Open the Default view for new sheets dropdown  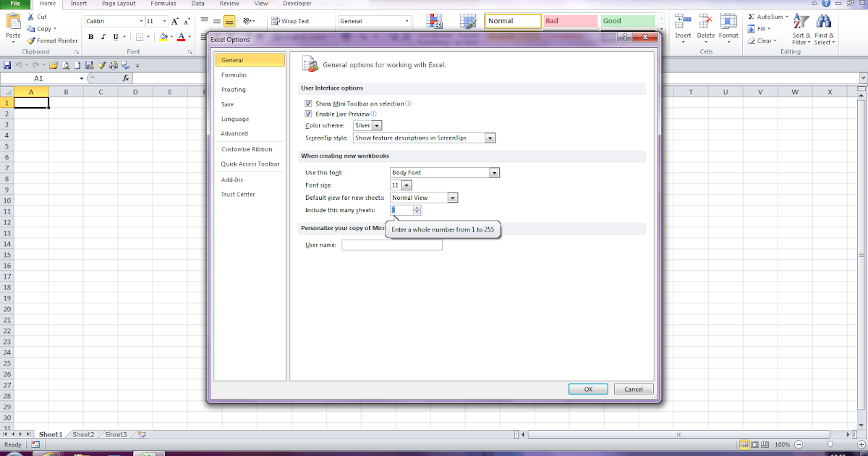point(453,197)
